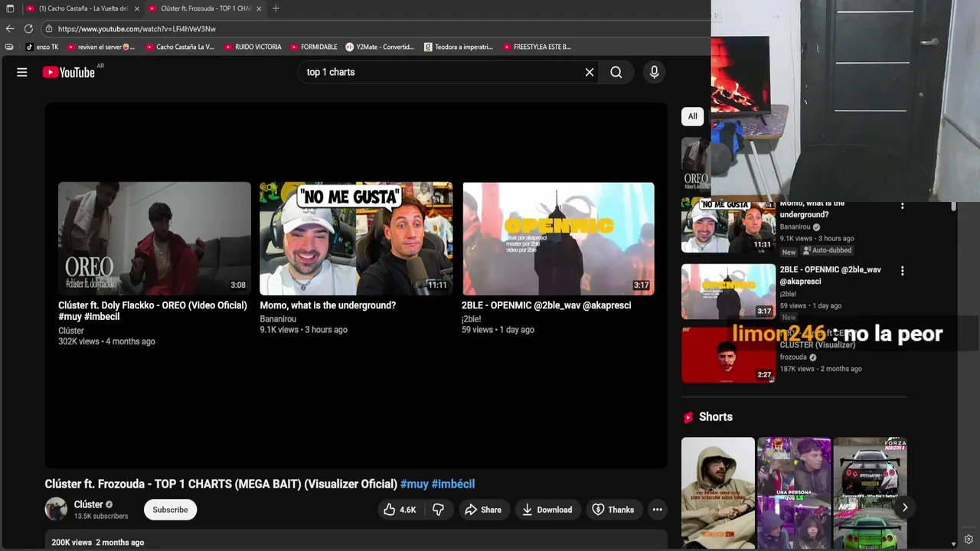The image size is (980, 551).
Task: Open FORMIDABLE bookmark
Action: tap(314, 47)
